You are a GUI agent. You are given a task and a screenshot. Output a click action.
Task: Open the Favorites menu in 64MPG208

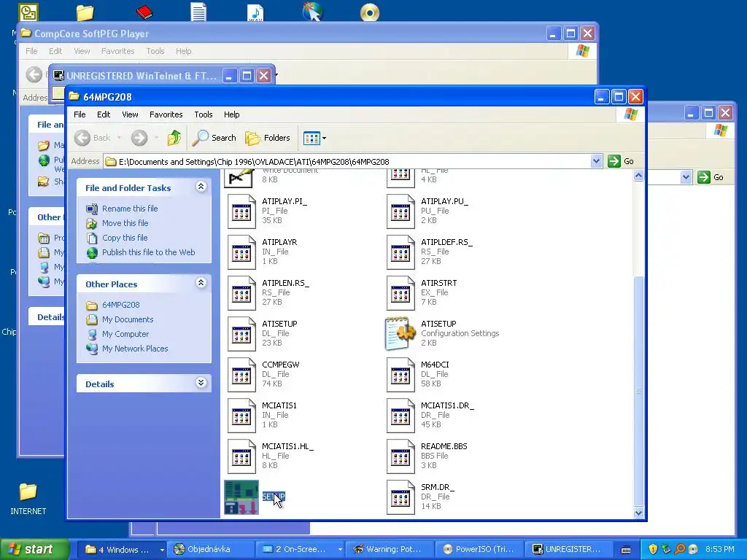pos(166,114)
